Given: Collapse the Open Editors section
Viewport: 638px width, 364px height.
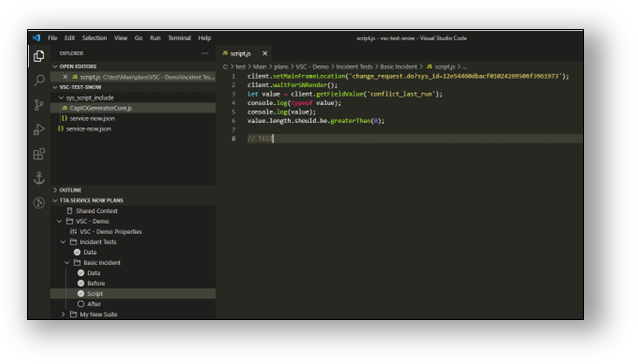Looking at the screenshot, I should (x=55, y=66).
